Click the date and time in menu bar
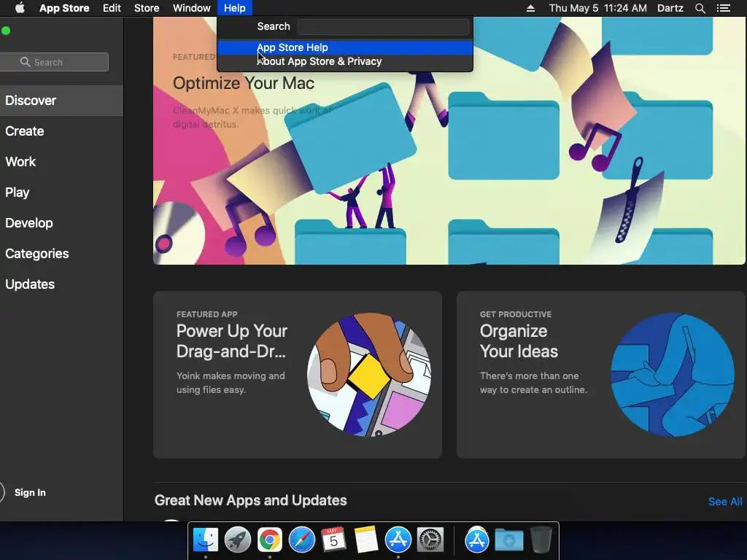The width and height of the screenshot is (747, 560). tap(598, 8)
